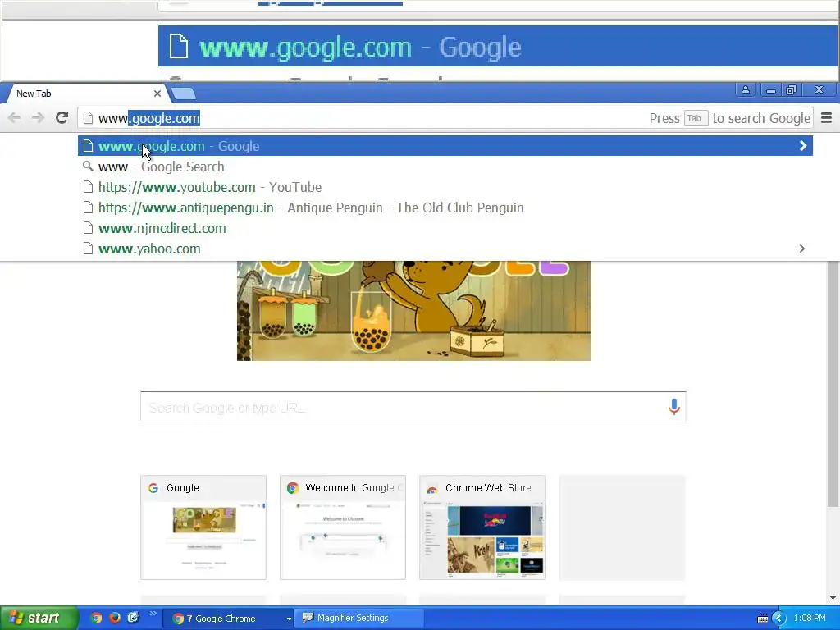The image size is (840, 630).
Task: Choose the www.njmcdirect.com suggestion
Action: tap(445, 228)
